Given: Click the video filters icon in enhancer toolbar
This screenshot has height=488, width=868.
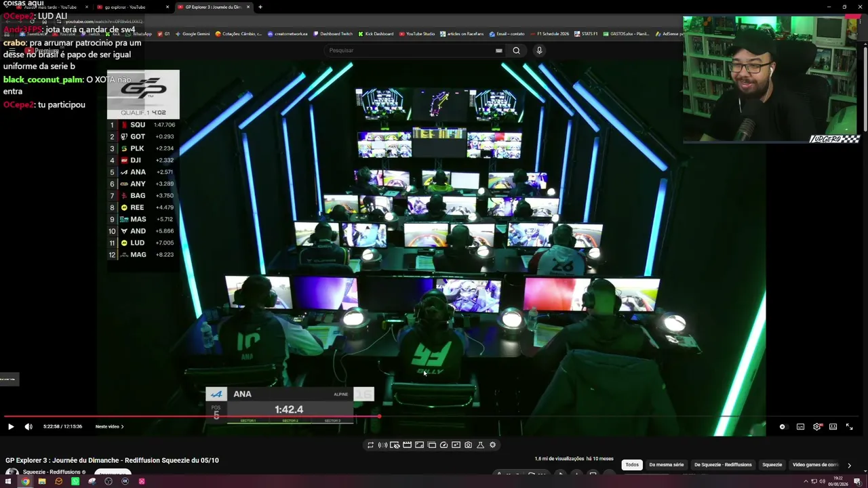Looking at the screenshot, I should (x=456, y=445).
